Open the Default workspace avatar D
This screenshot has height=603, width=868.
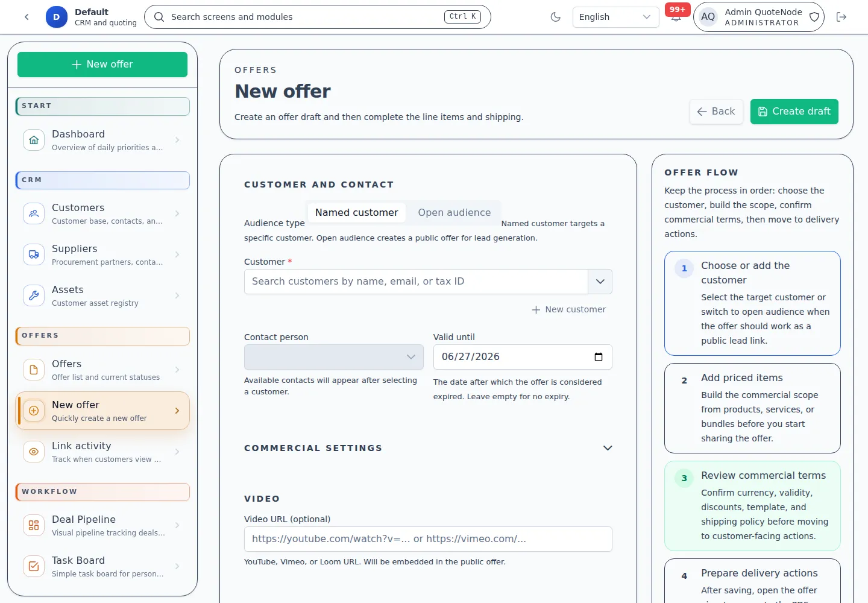click(57, 17)
